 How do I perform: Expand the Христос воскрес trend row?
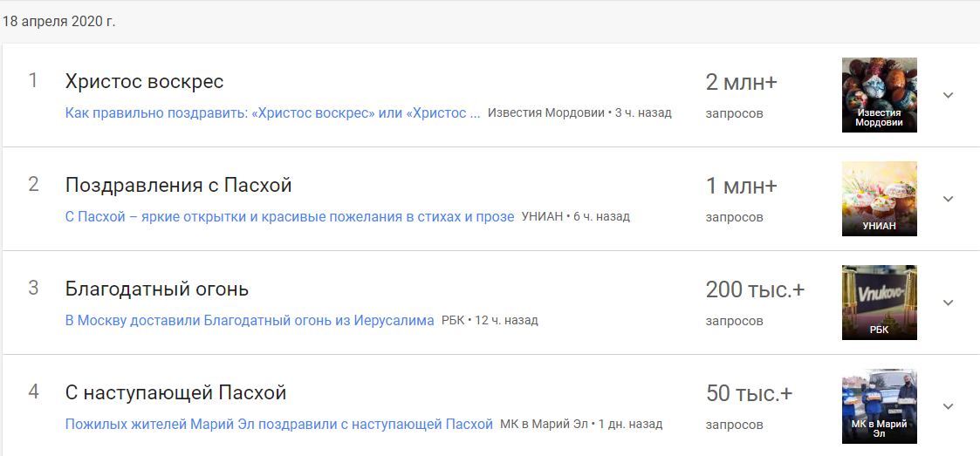[948, 95]
